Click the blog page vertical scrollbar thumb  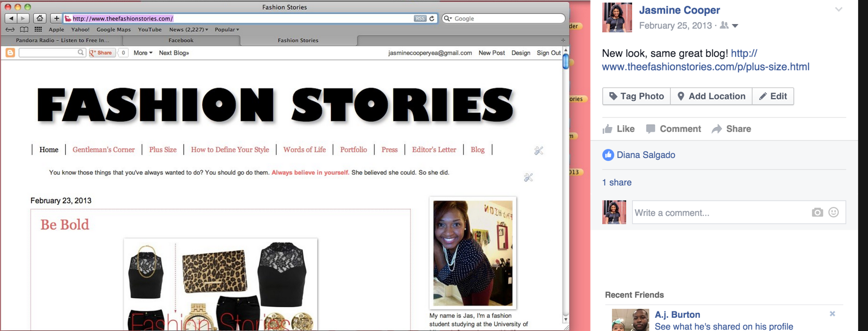(x=566, y=62)
